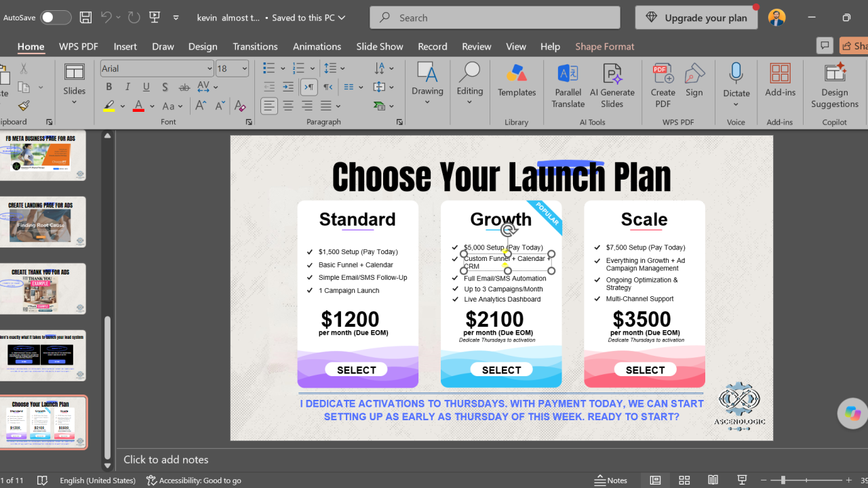Switch to Reading View in status bar
This screenshot has height=488, width=868.
point(713,480)
